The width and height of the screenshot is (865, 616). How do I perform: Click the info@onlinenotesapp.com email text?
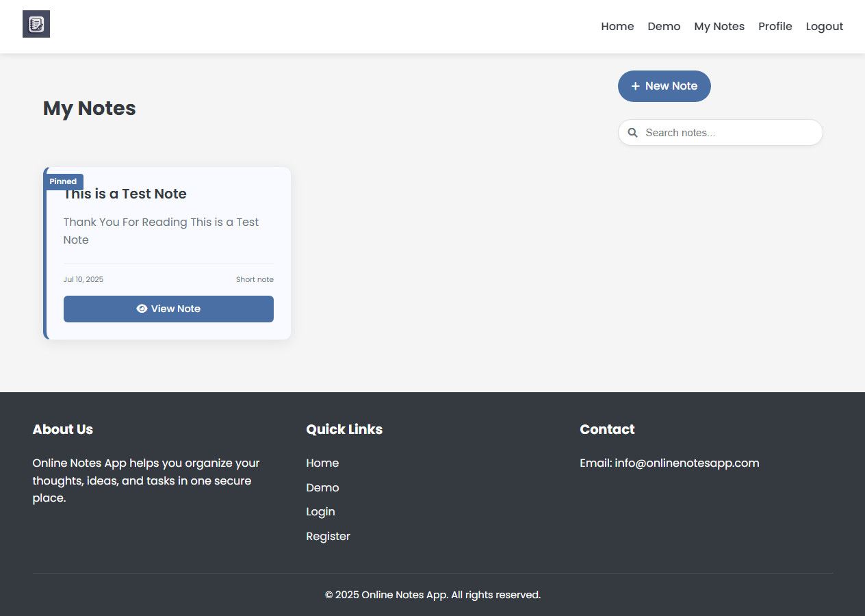[686, 463]
